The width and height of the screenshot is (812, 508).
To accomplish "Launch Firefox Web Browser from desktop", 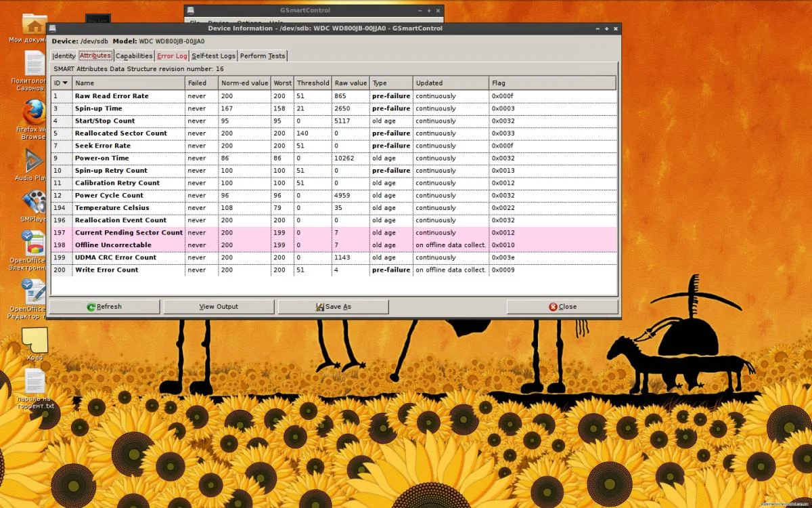I will [34, 112].
